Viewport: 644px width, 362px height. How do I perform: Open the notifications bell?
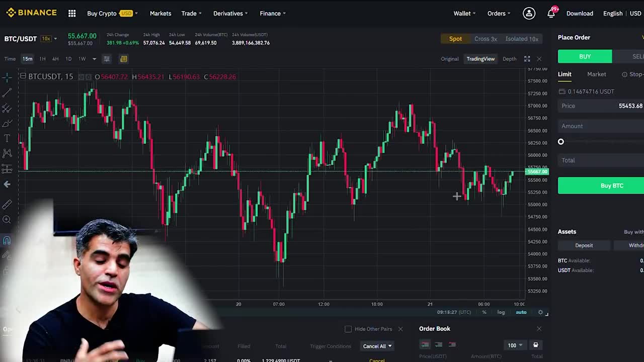(551, 14)
